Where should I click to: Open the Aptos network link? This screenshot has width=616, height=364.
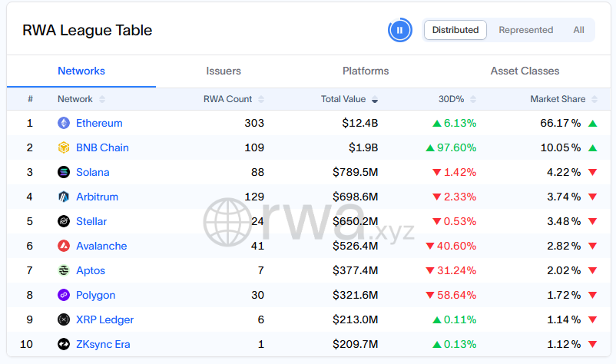91,270
